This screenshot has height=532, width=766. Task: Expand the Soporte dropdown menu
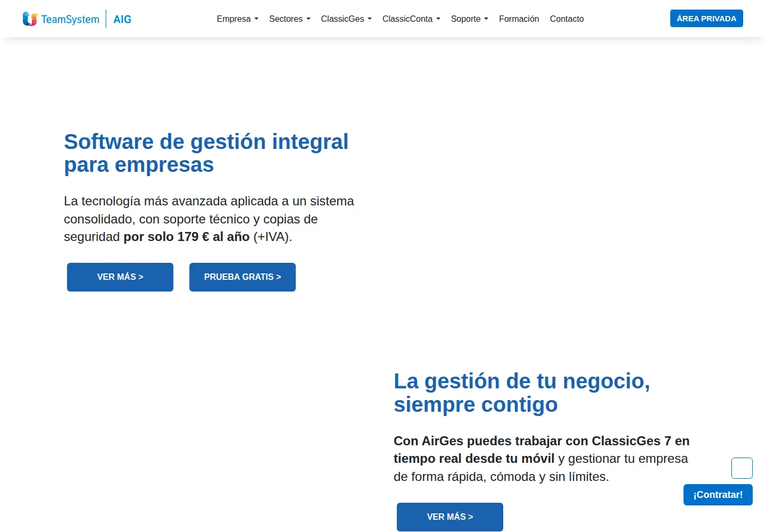[469, 19]
